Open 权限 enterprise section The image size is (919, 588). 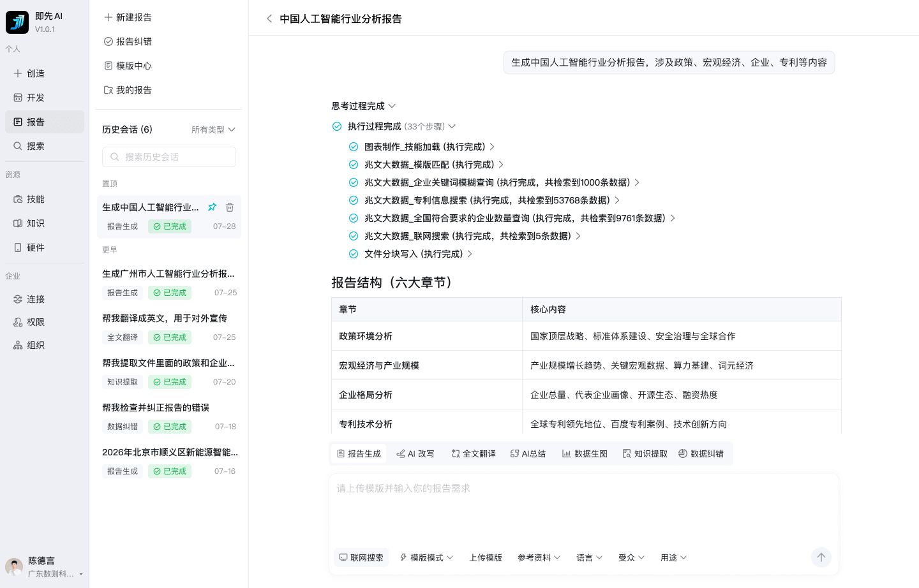pyautogui.click(x=45, y=322)
